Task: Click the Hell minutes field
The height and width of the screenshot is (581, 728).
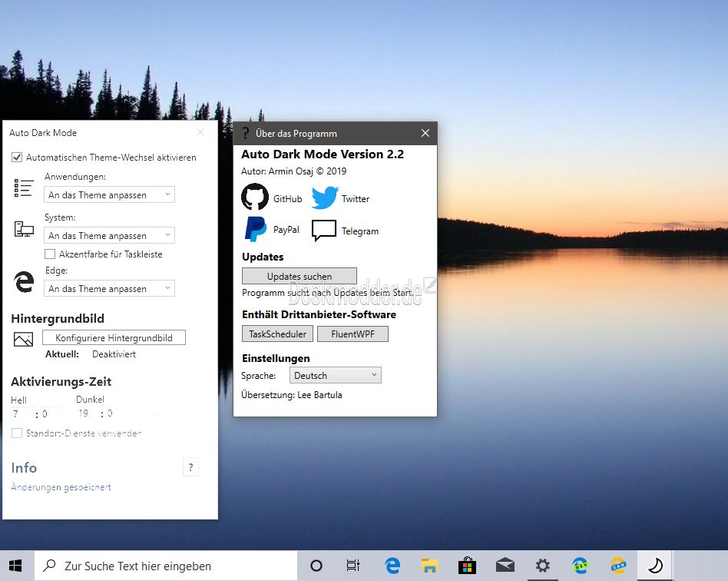Action: 51,413
